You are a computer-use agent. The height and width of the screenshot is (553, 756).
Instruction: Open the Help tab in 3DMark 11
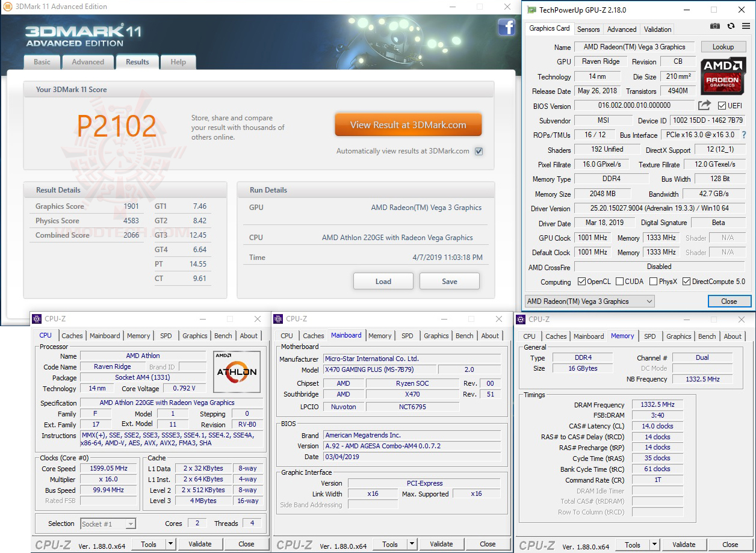coord(178,62)
